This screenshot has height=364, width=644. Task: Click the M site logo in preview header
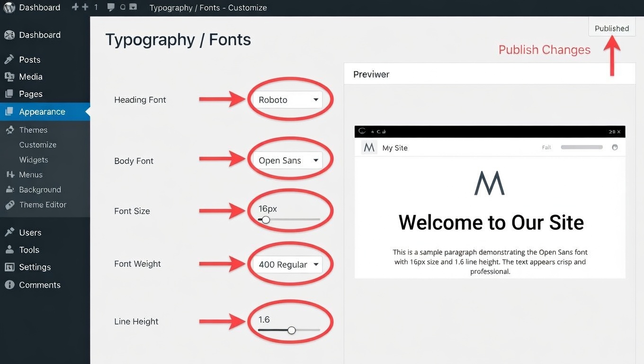pyautogui.click(x=369, y=147)
